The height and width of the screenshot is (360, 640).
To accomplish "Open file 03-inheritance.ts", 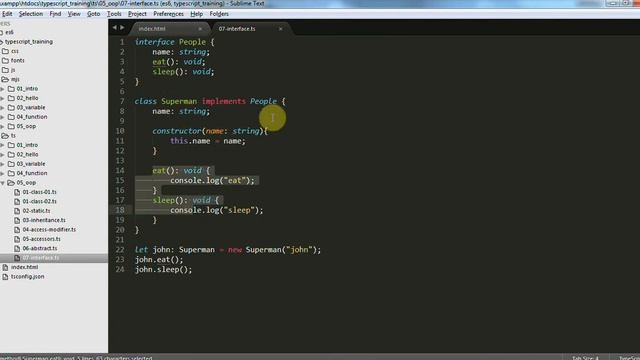I will (x=44, y=220).
